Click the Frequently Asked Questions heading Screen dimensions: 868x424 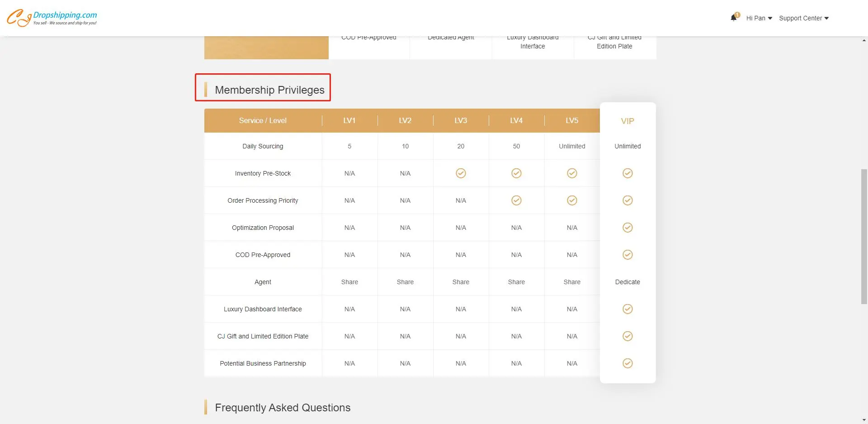(x=283, y=408)
